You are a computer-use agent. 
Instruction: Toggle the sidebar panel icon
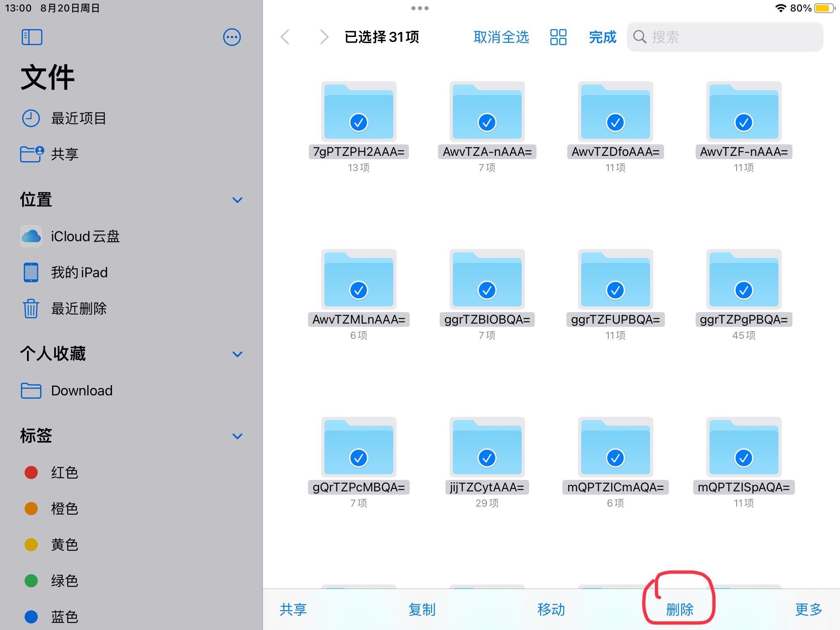32,37
